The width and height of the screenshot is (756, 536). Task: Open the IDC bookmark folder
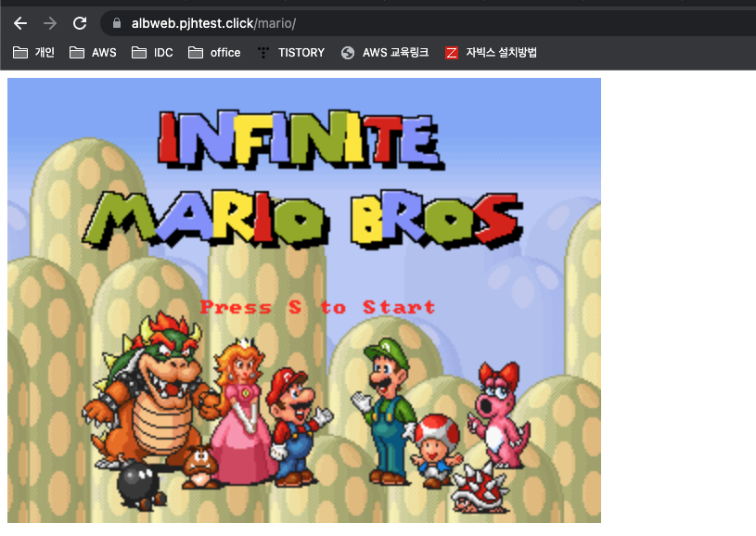pos(152,53)
